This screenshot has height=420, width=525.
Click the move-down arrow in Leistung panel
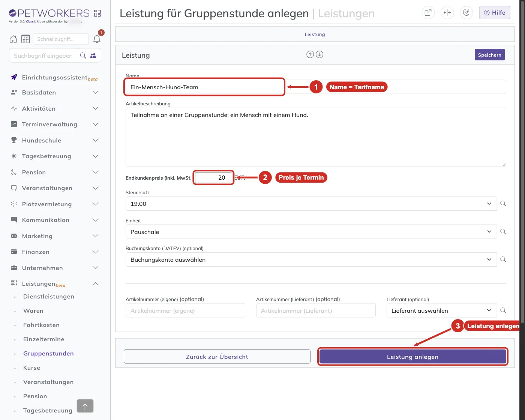coord(319,54)
